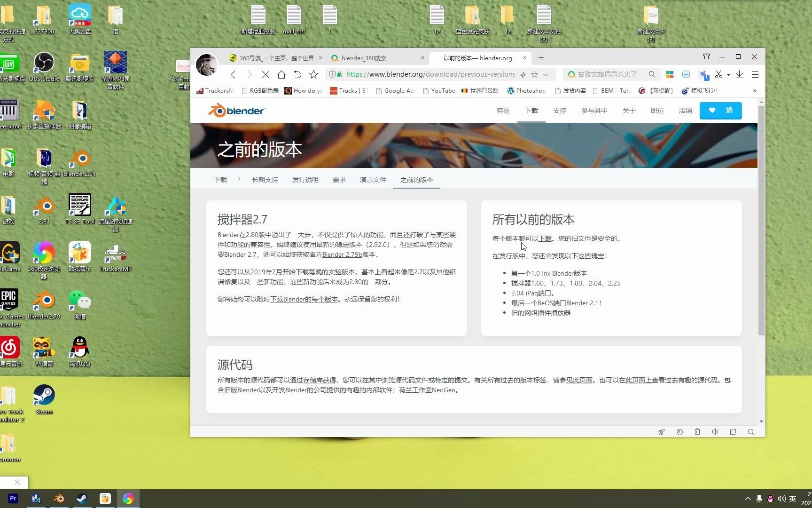Screen dimensions: 812x508
Task: Expand more bookmarks with the double chevron
Action: tap(755, 90)
